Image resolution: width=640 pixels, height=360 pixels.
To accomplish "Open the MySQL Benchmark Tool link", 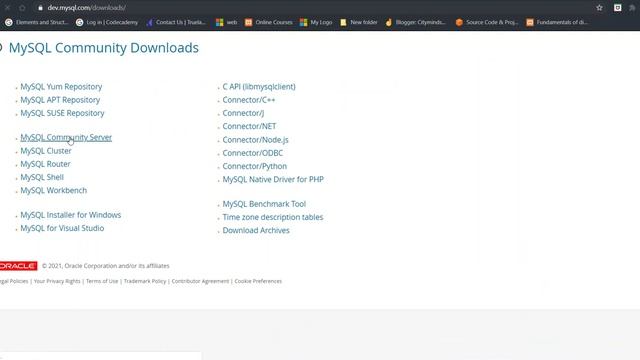I will [264, 204].
